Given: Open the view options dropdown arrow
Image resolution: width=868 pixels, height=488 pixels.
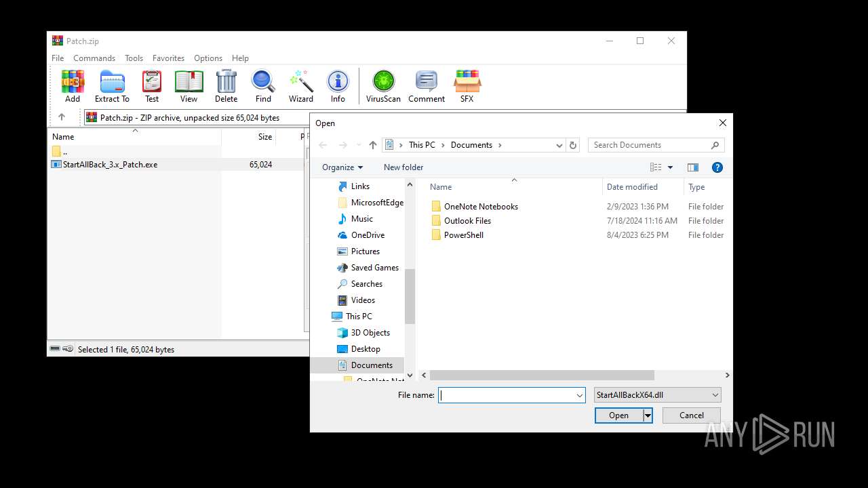Looking at the screenshot, I should [x=671, y=167].
